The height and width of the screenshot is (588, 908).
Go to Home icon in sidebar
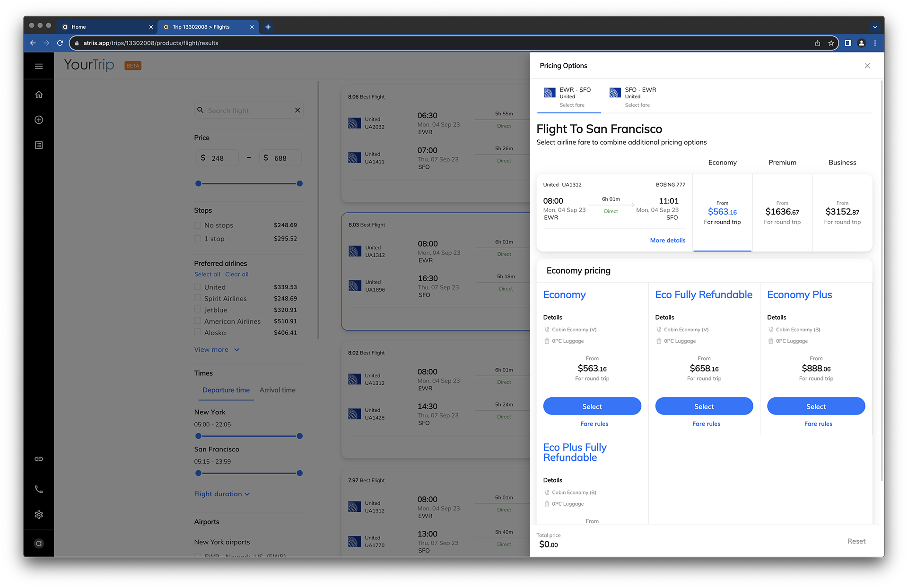pyautogui.click(x=39, y=95)
